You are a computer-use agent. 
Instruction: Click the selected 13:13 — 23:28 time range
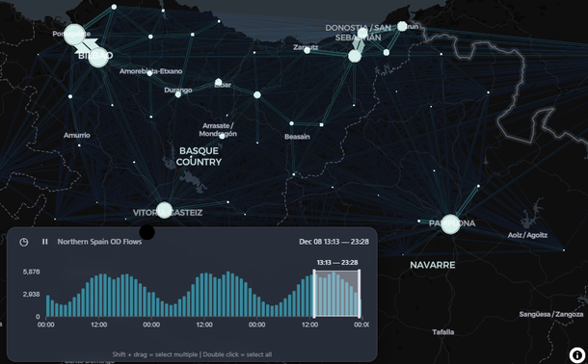336,294
